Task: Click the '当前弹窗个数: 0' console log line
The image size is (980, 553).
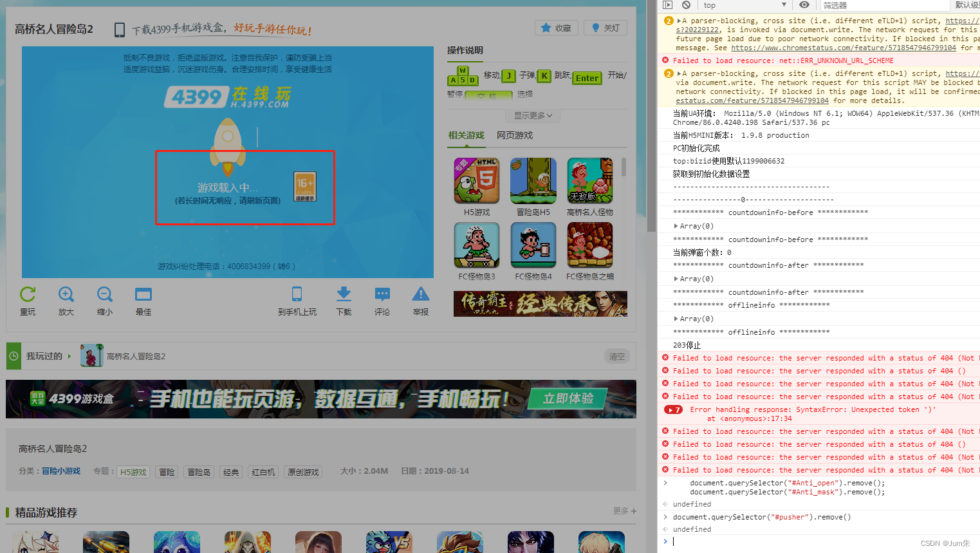Action: (702, 252)
